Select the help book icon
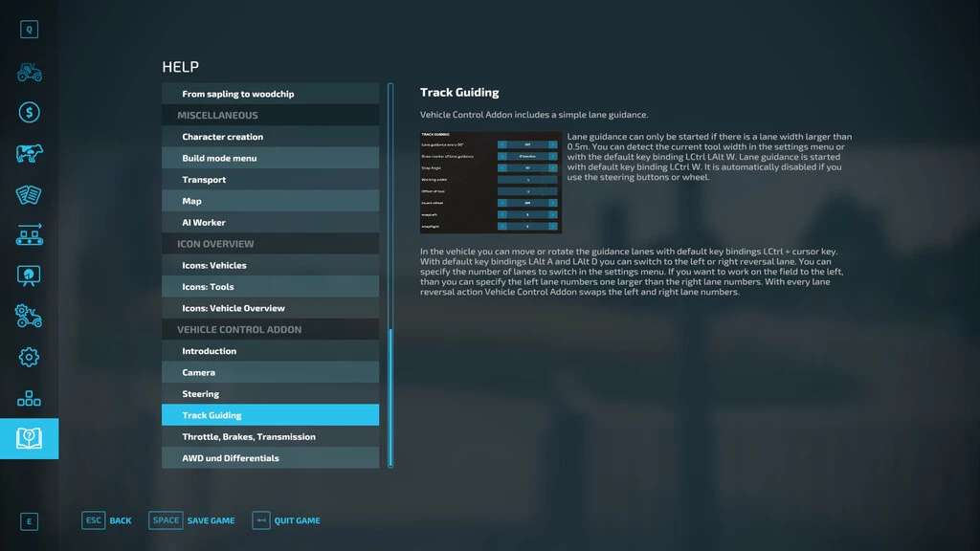This screenshot has width=980, height=551. point(29,438)
